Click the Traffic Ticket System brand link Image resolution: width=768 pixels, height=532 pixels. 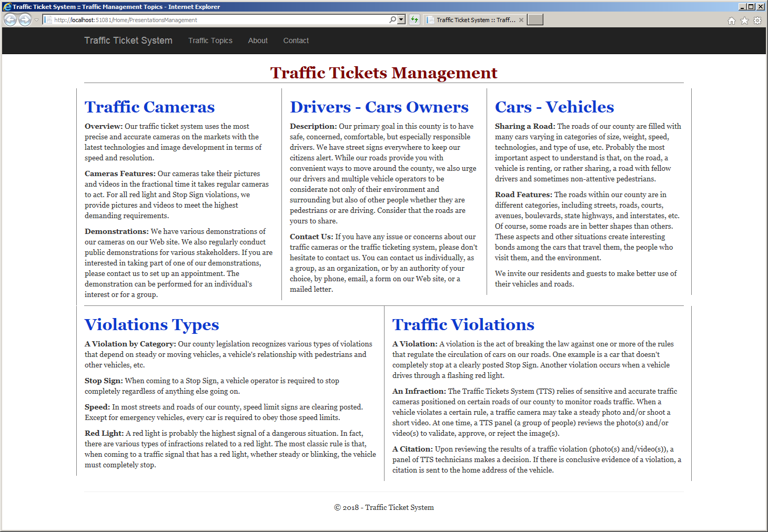[128, 40]
